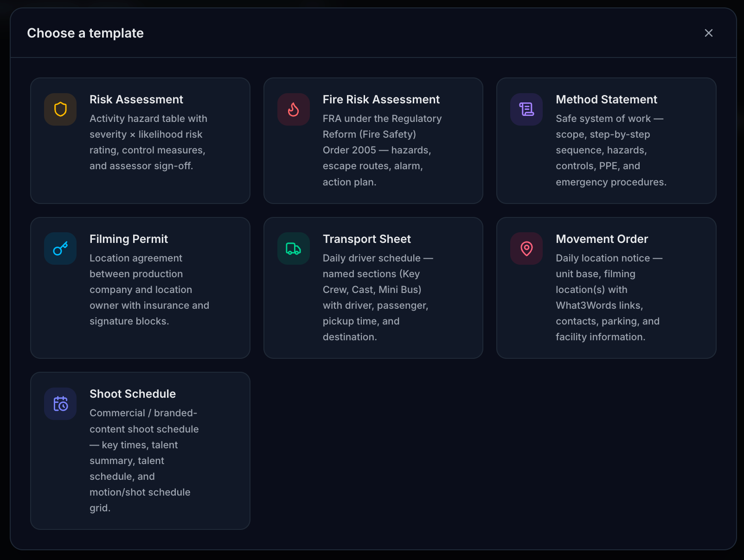Click the scroll icon for Method Statement
Viewport: 744px width, 560px height.
coord(526,109)
